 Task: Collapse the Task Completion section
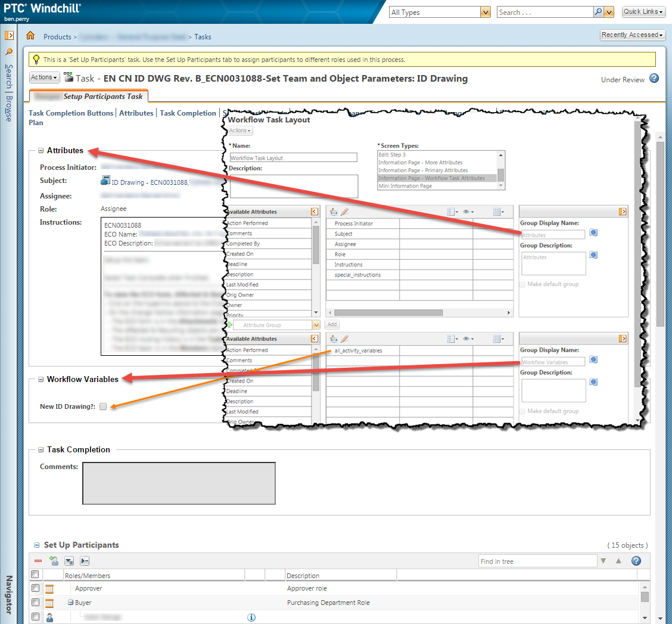coord(41,450)
